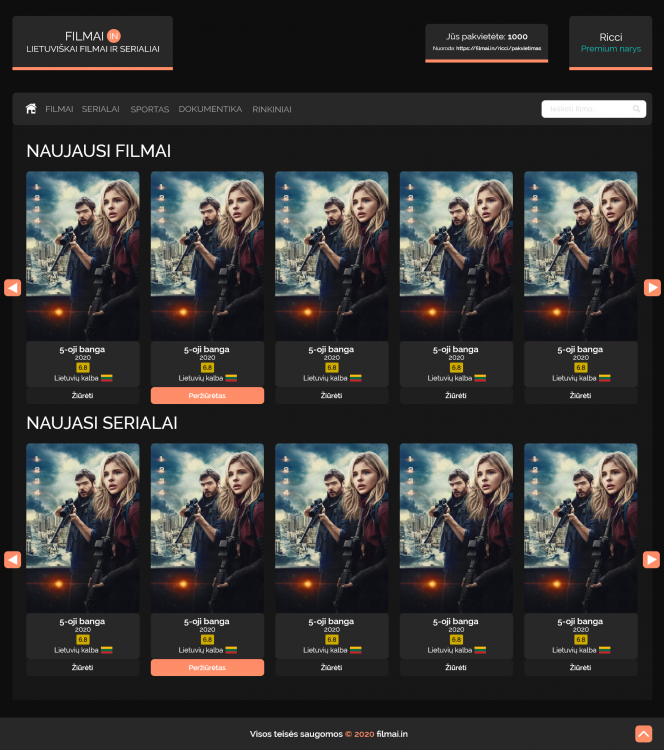Open the Dokumentika menu item
Screen dimensions: 664x750
point(210,109)
